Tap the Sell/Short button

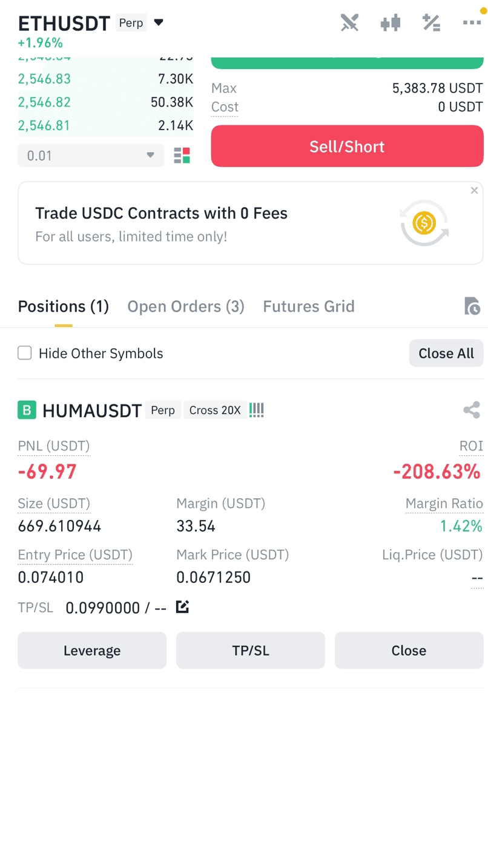347,146
